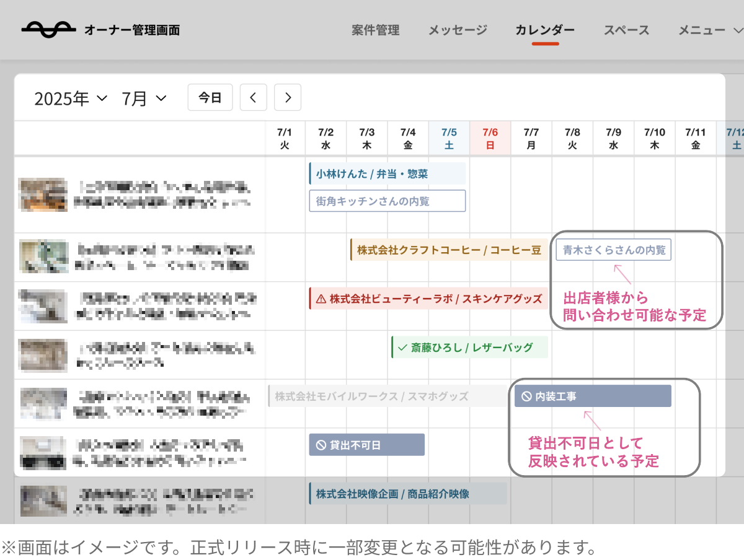Open 株式会社クラフトコーヒー booking bar
Viewport: 744px width, 560px height.
[x=449, y=250]
